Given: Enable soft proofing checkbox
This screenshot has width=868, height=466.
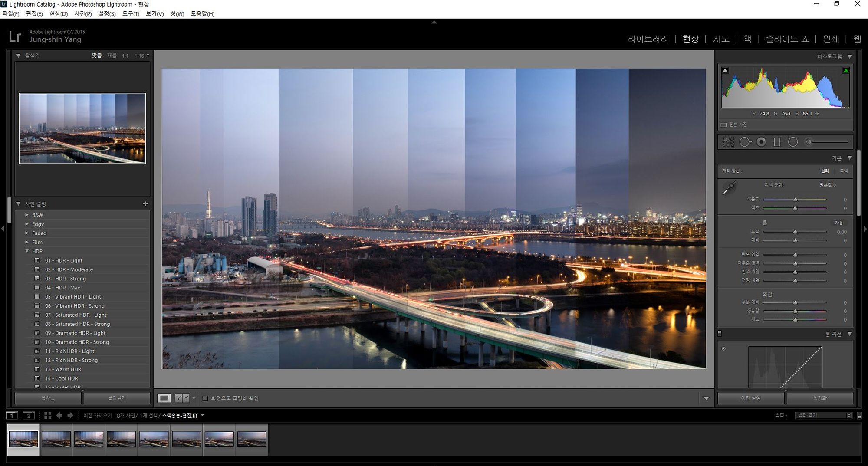Looking at the screenshot, I should [x=205, y=398].
